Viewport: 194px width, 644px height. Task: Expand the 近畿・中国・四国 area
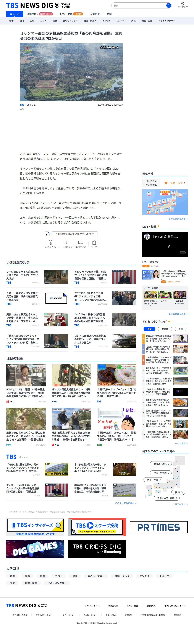[x=167, y=498]
